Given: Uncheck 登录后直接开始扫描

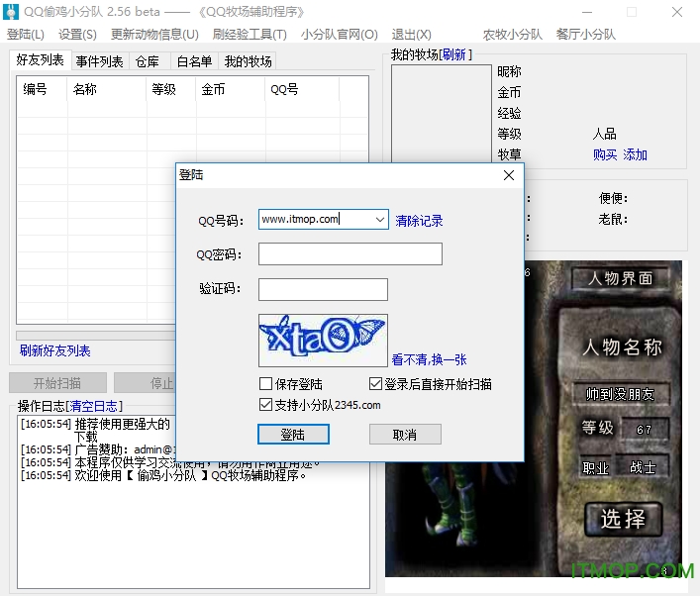Looking at the screenshot, I should [375, 383].
